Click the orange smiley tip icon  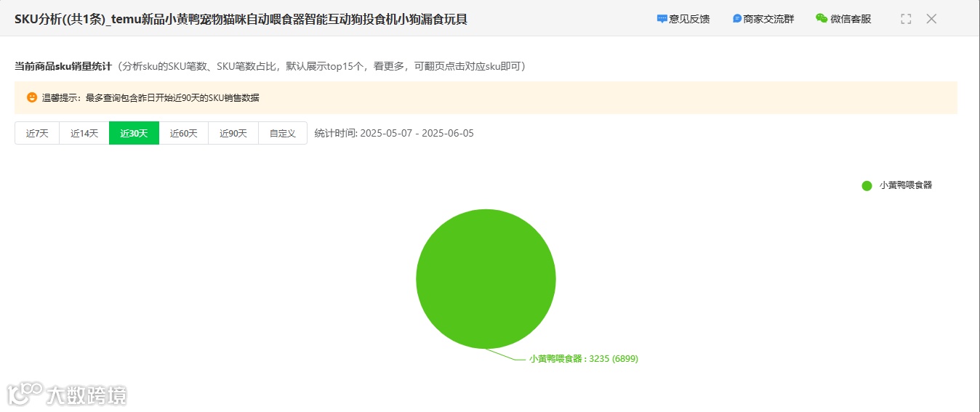32,97
